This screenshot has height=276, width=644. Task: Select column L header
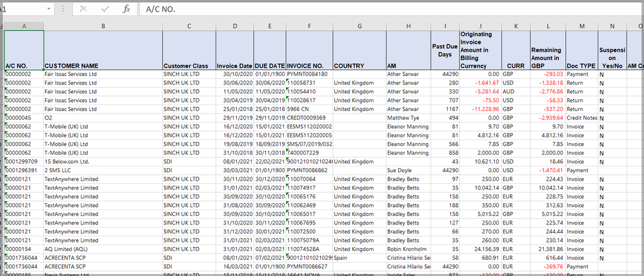(548, 26)
